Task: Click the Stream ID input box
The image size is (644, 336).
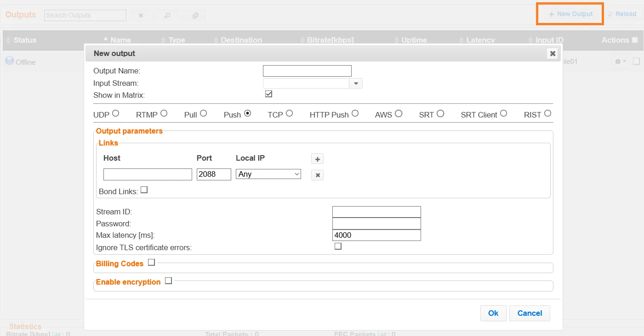Action: pyautogui.click(x=376, y=212)
